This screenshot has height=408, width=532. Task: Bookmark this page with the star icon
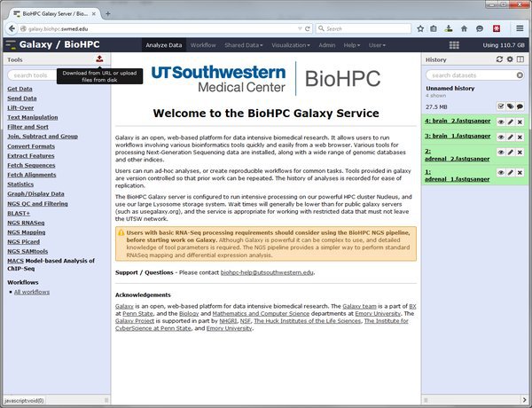(420, 28)
